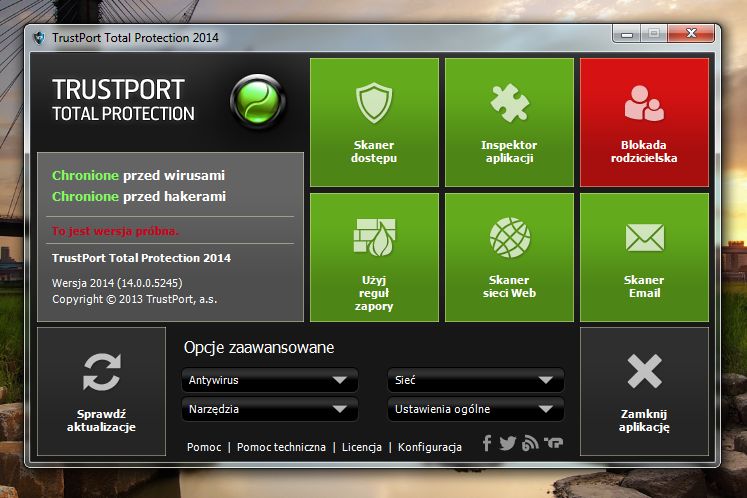Enable the red Blokada rodzicielska tile
This screenshot has height=498, width=747.
tap(644, 122)
